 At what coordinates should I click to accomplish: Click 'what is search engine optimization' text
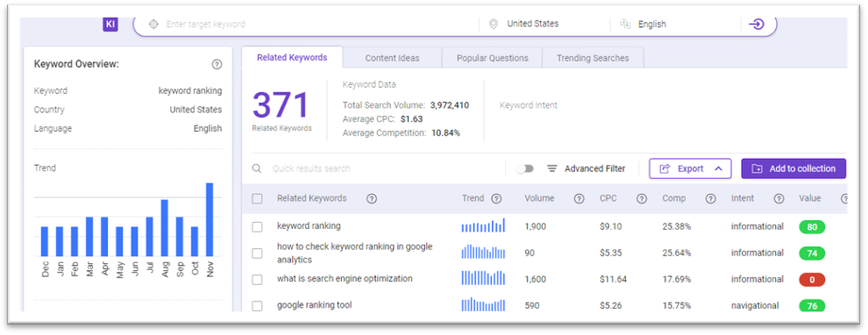click(x=345, y=279)
